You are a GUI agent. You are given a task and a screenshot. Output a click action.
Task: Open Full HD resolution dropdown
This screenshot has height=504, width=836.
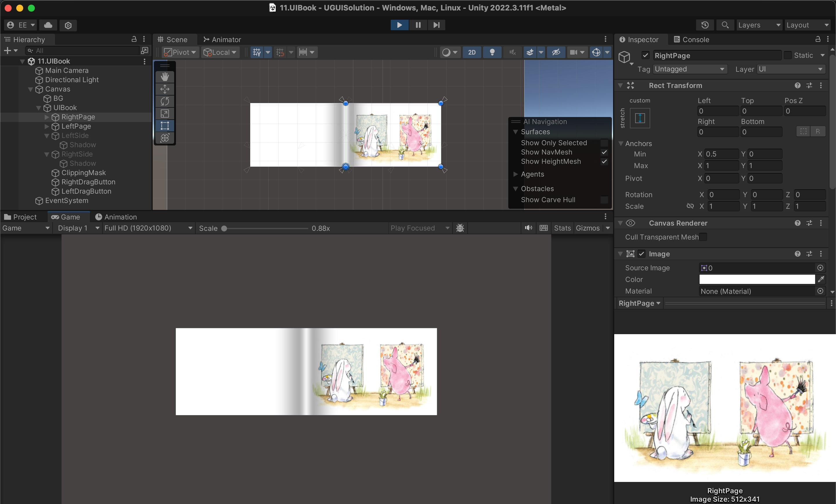149,228
